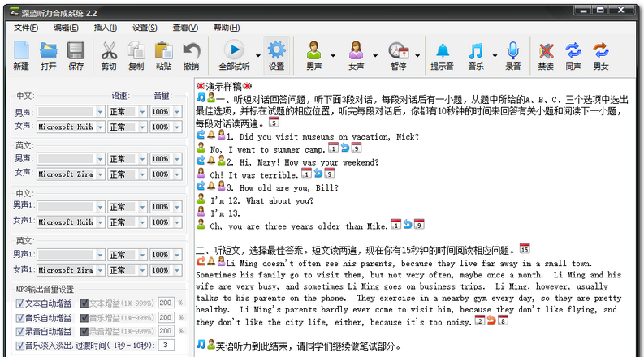Viewport: 644px width, 357px height.
Task: Click pause marker 15 after 阅读相应问题
Action: coord(525,248)
